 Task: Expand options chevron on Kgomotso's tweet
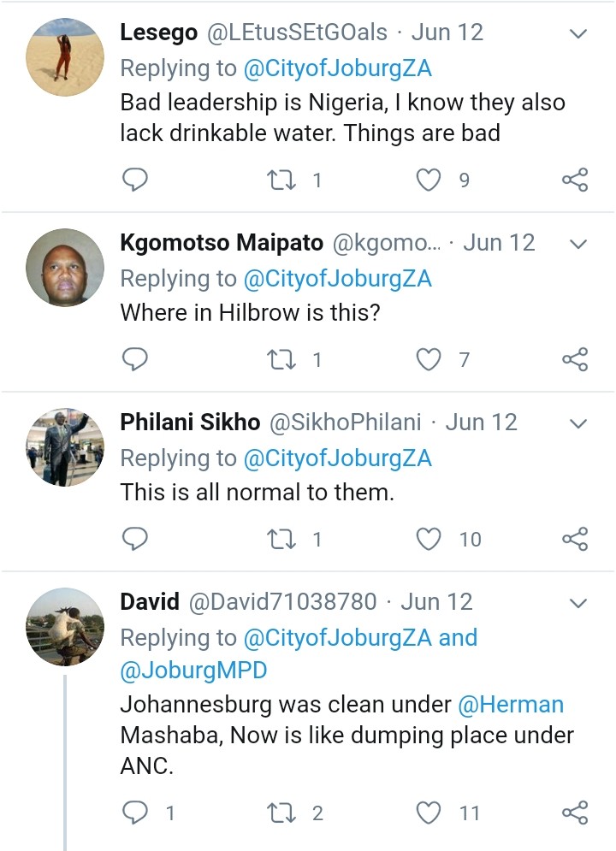coord(578,245)
